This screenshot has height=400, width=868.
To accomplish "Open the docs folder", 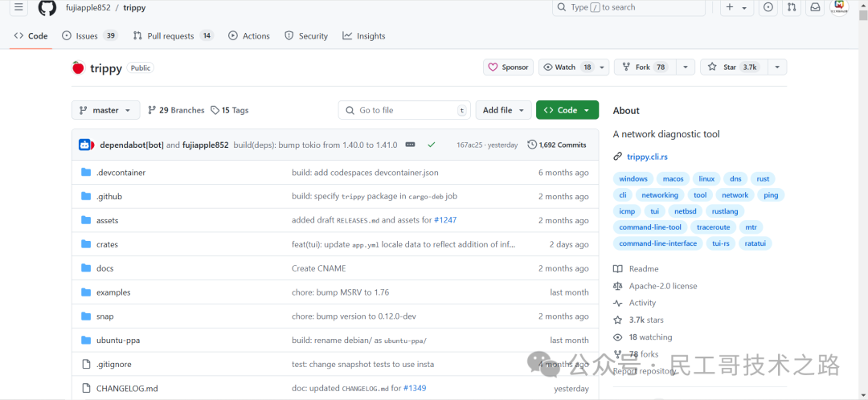I will pyautogui.click(x=104, y=268).
